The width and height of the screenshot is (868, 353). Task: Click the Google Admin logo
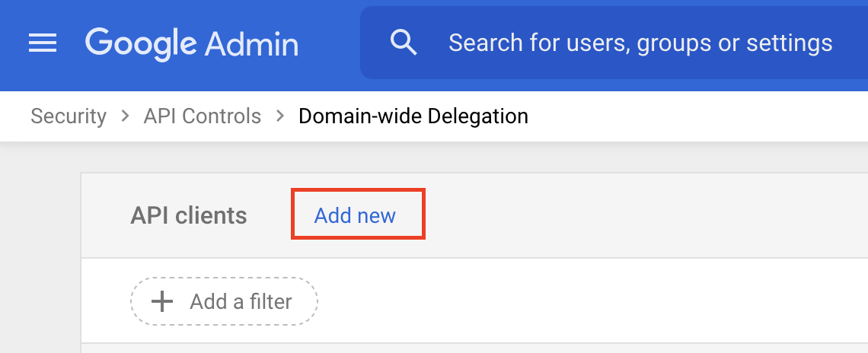click(x=192, y=43)
